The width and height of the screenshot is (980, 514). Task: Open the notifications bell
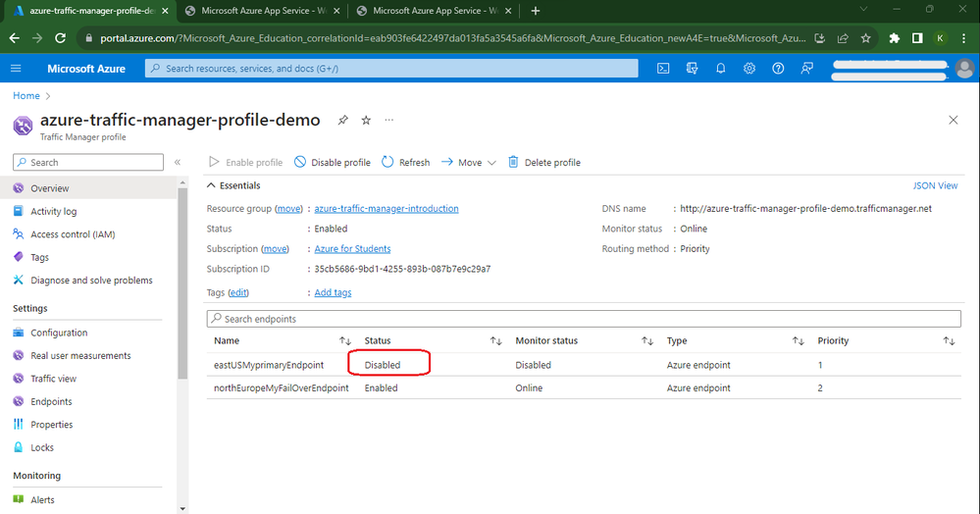721,68
